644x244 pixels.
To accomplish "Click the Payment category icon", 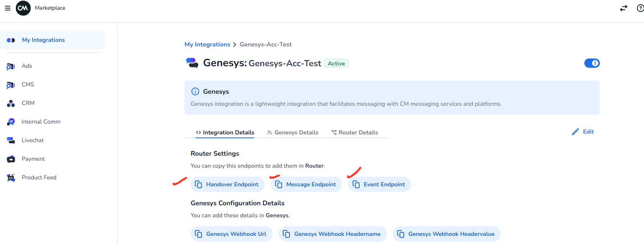I will pyautogui.click(x=11, y=159).
